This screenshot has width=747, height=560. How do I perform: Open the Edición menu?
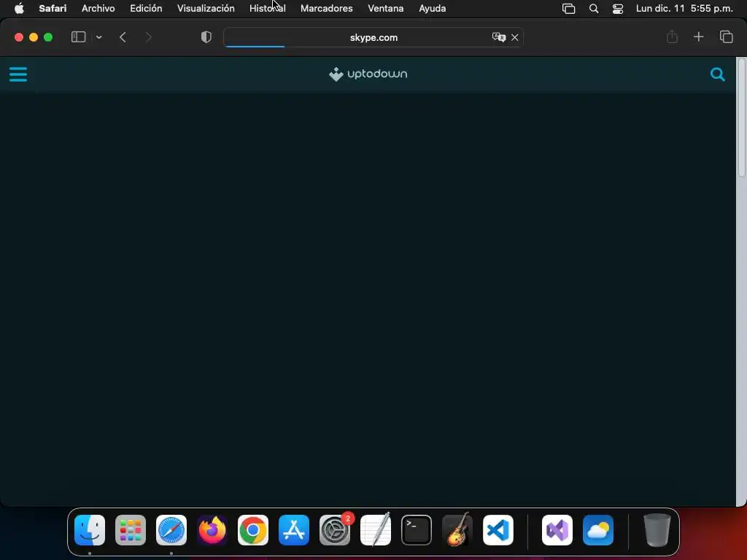146,8
